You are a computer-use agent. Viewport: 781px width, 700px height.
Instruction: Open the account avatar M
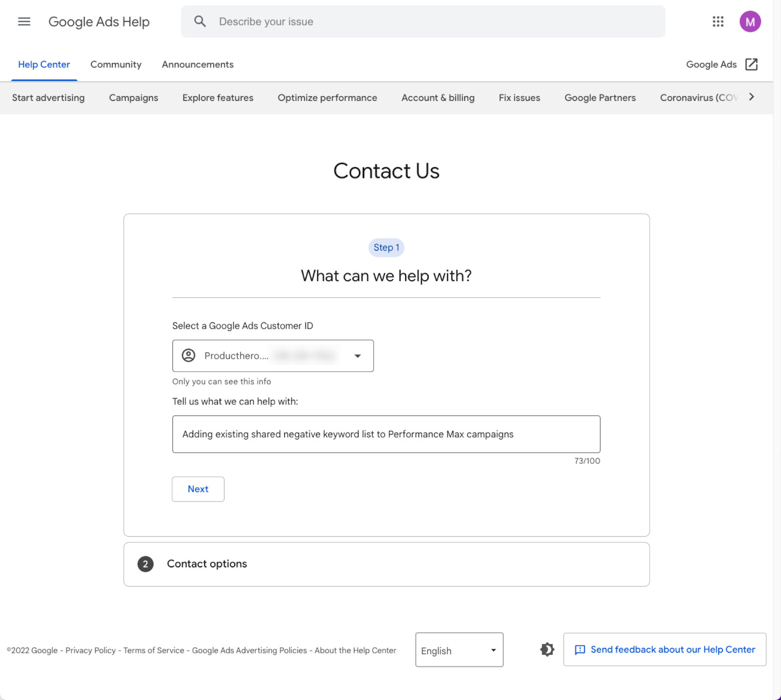(x=750, y=21)
